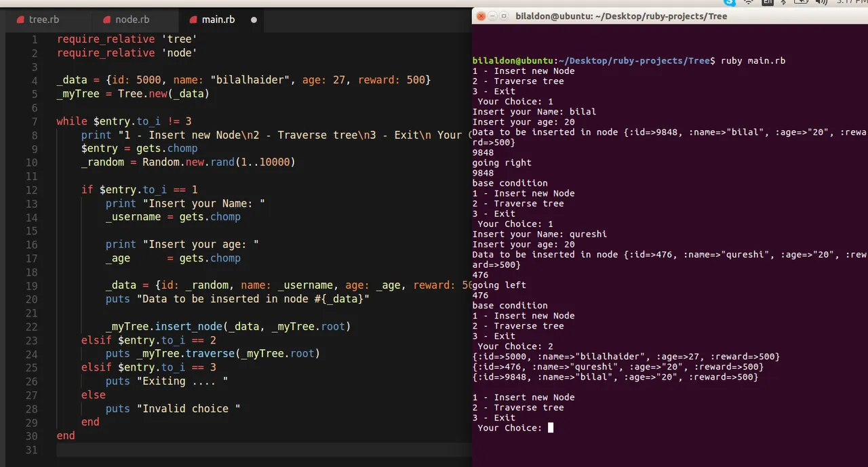This screenshot has height=467, width=868.
Task: Open the battery indicator
Action: [x=800, y=3]
